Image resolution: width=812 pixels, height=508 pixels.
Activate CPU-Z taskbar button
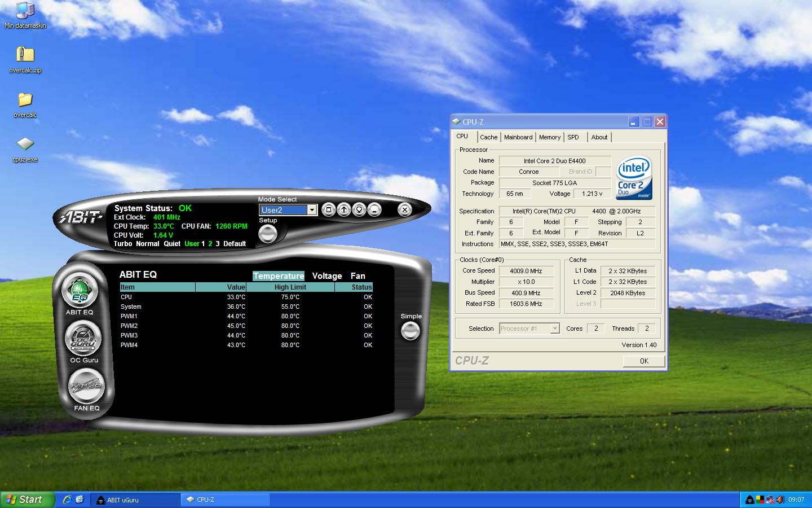tap(226, 500)
